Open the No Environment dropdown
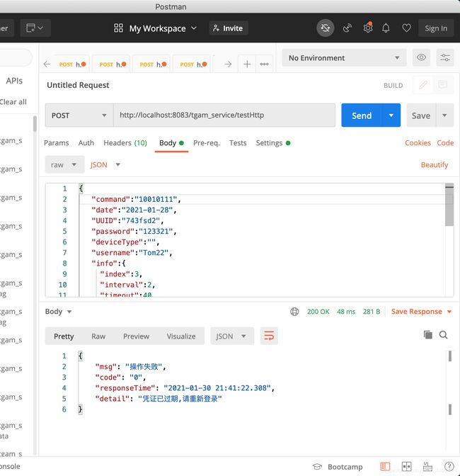The width and height of the screenshot is (460, 476). 344,57
